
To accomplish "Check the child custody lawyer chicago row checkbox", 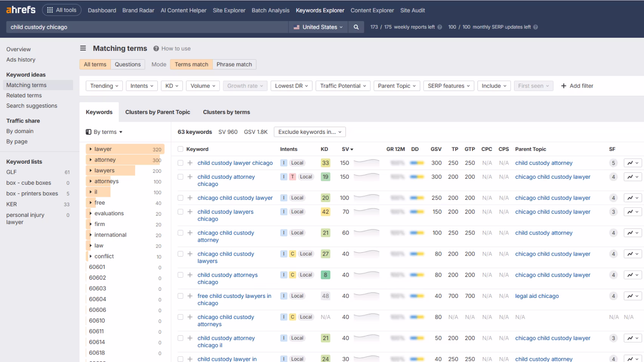I will point(180,163).
